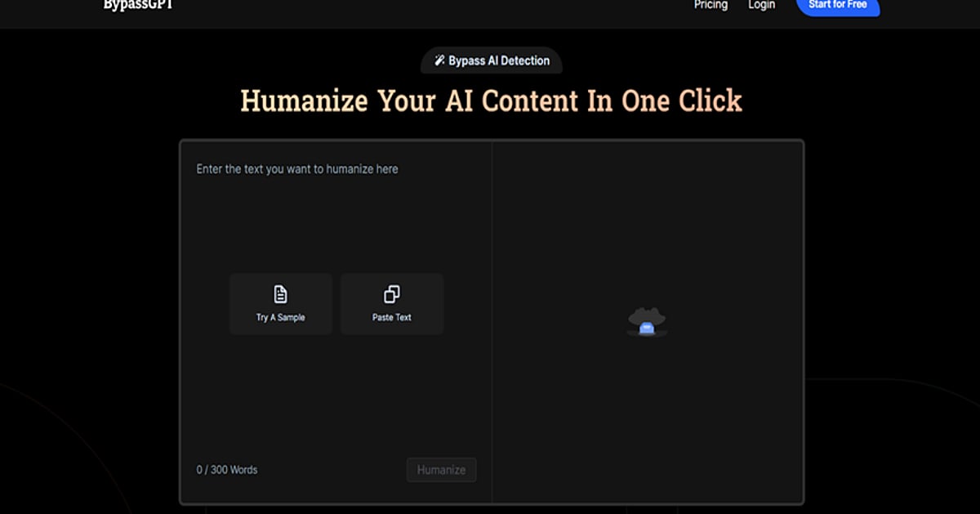
Task: Select the Bypass AI Detection badge
Action: coord(492,60)
